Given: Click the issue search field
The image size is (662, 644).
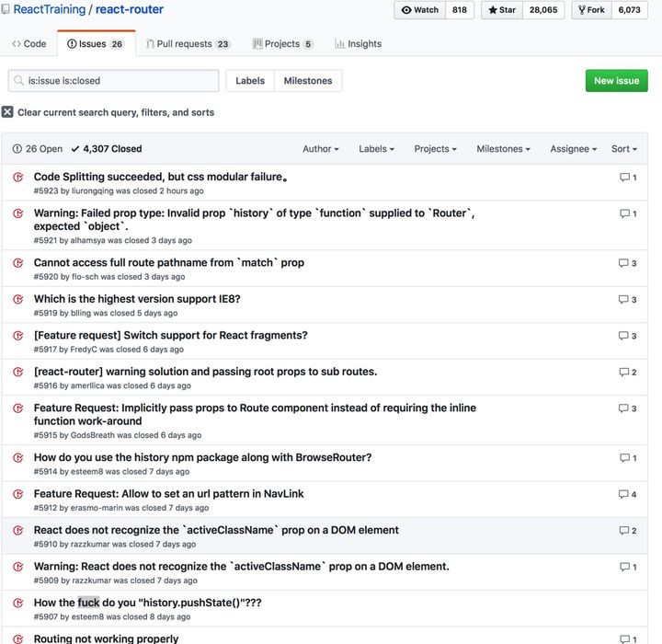Looking at the screenshot, I should tap(114, 81).
